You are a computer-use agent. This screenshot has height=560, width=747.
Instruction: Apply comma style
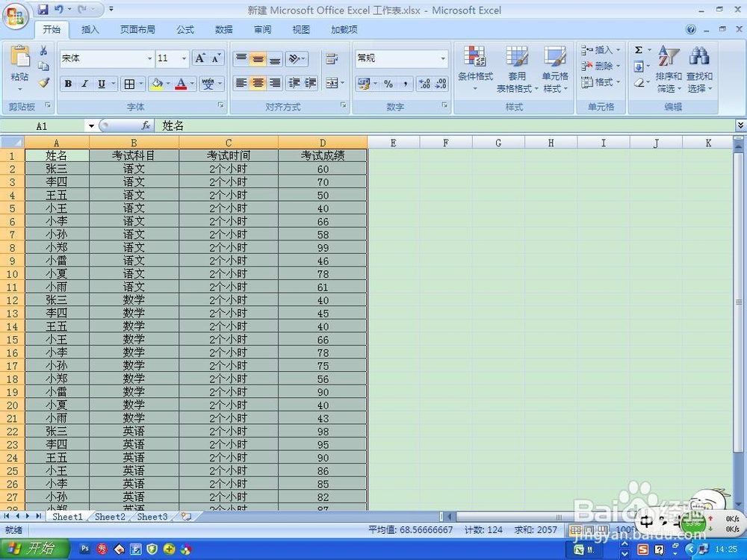pos(405,84)
